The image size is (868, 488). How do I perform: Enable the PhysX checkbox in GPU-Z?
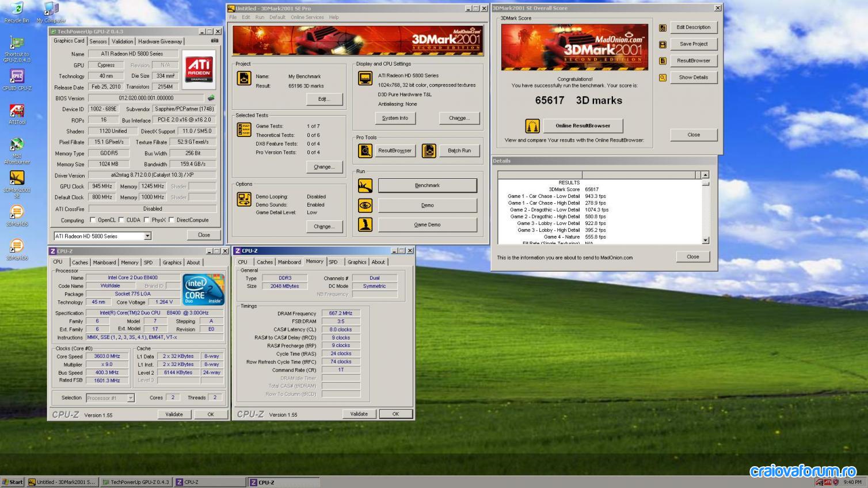[146, 220]
